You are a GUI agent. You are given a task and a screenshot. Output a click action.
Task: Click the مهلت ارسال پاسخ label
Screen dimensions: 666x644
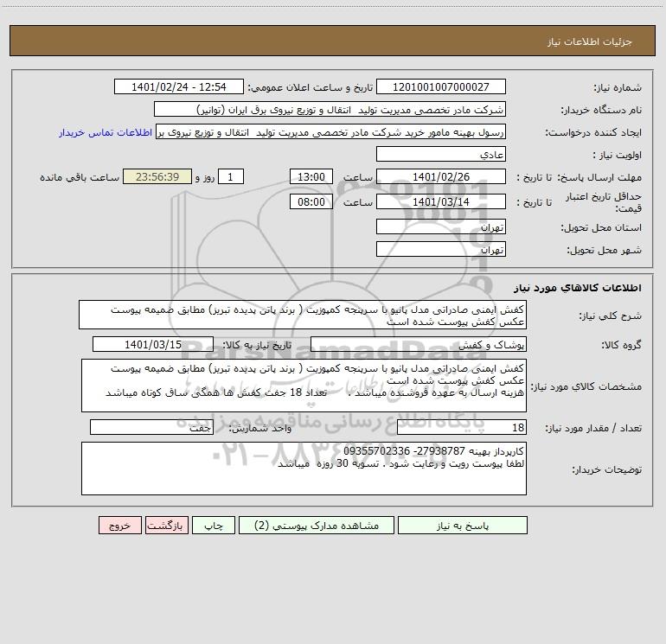[599, 177]
